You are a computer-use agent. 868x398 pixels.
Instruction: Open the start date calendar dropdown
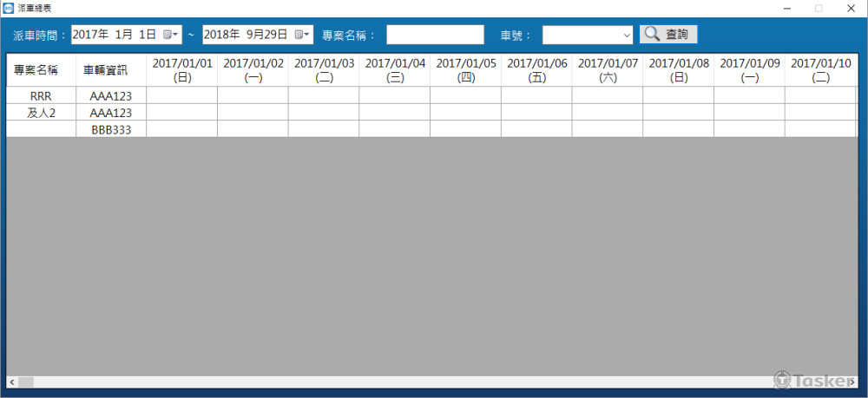pos(171,35)
